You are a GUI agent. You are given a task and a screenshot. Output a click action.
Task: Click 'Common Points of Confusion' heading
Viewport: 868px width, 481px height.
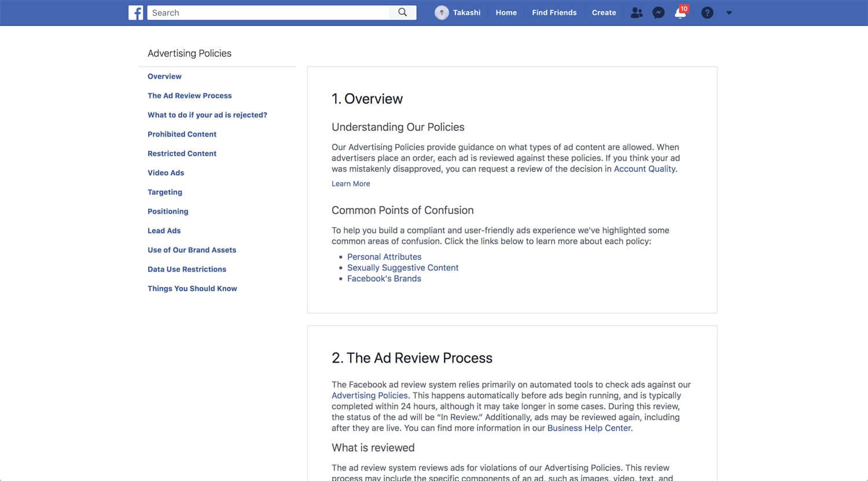[x=403, y=210]
